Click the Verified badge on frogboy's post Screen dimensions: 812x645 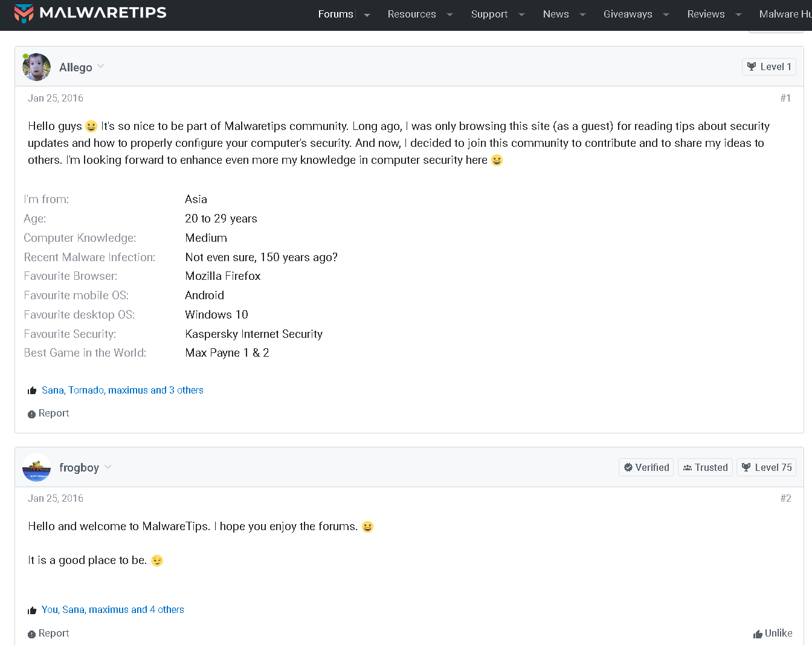coord(646,467)
